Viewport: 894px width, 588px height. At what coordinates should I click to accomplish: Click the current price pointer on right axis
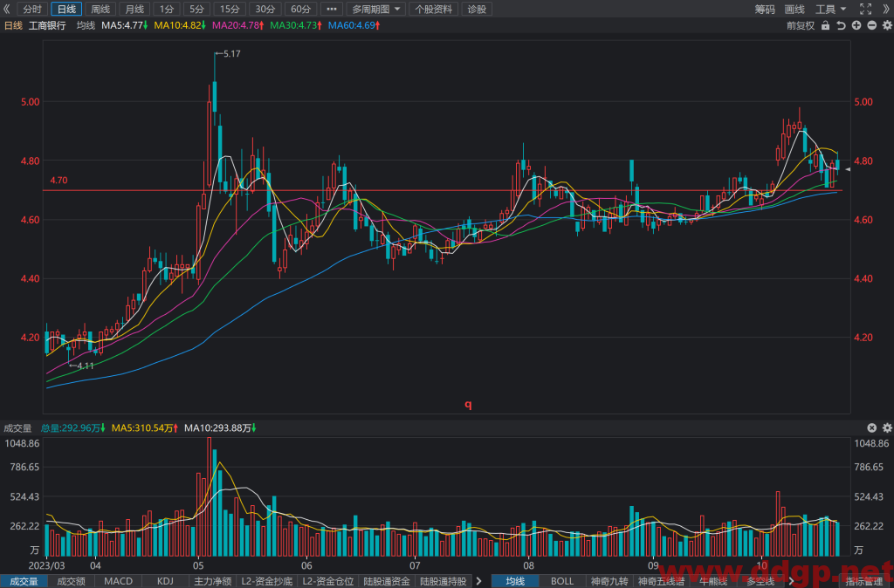tap(848, 170)
